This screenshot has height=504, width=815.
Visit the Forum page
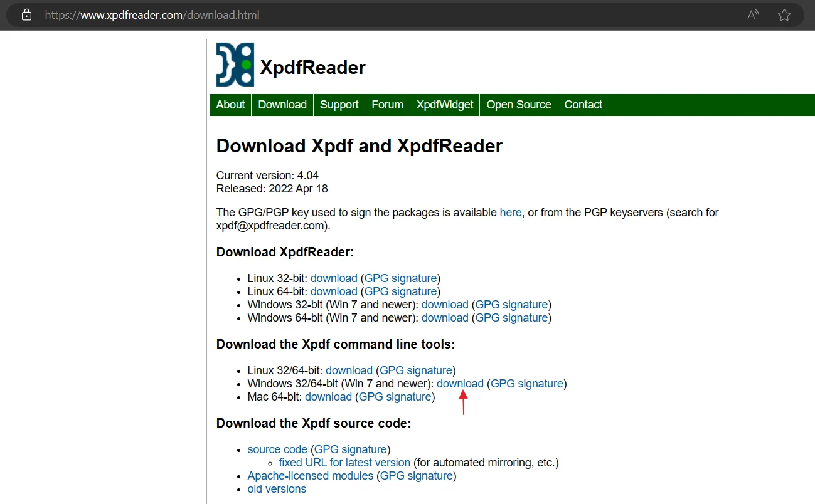(x=386, y=105)
